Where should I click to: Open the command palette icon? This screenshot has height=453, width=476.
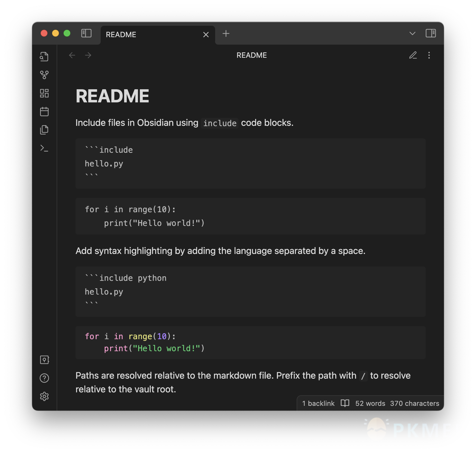point(44,148)
